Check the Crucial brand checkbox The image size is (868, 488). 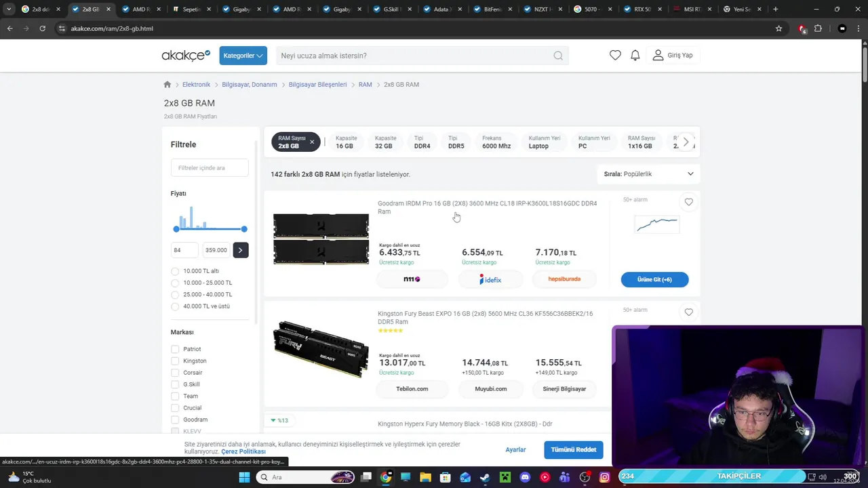click(x=175, y=408)
